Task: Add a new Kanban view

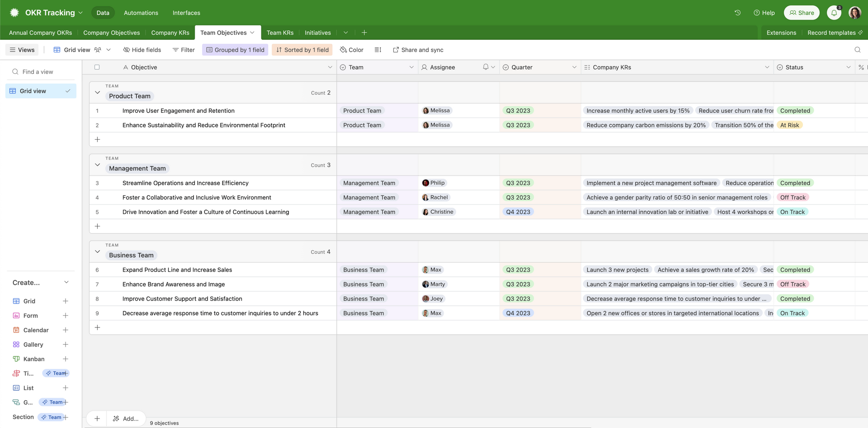Action: click(x=66, y=359)
